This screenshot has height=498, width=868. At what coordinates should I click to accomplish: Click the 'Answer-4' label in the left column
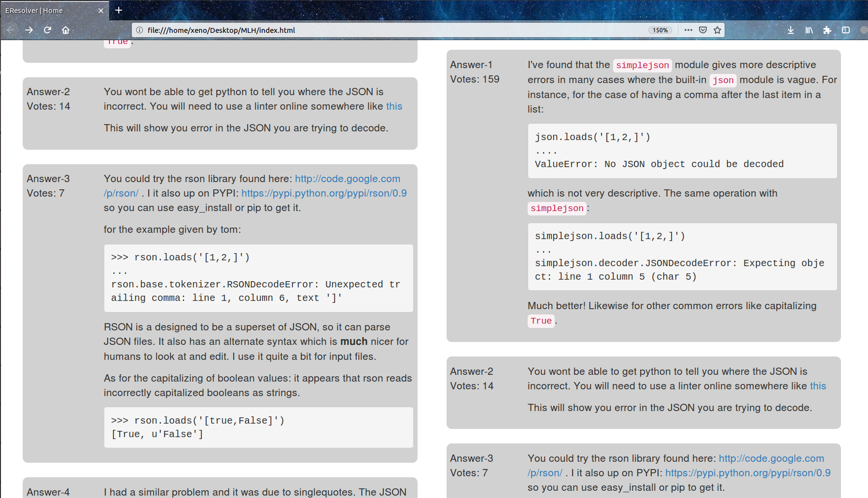pos(48,492)
